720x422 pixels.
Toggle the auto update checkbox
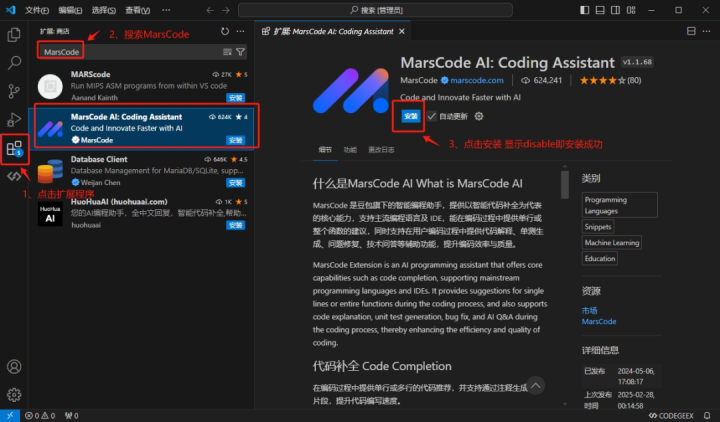(432, 116)
